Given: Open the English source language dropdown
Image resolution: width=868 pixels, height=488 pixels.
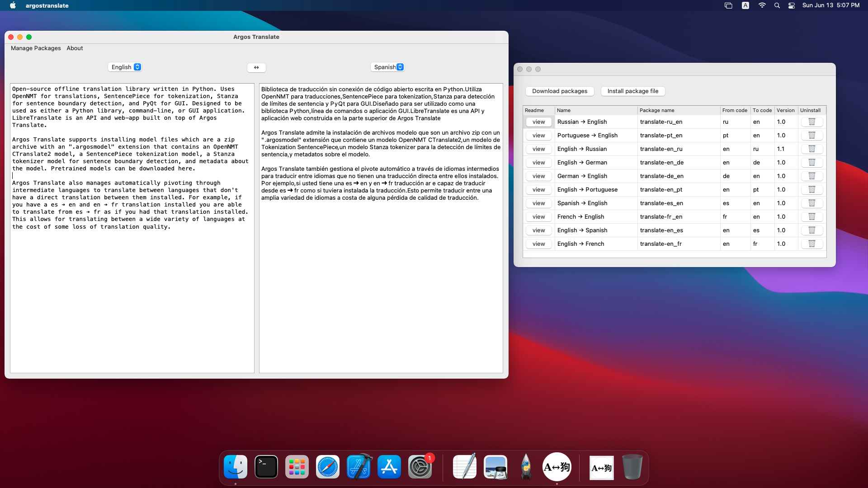Looking at the screenshot, I should click(125, 67).
